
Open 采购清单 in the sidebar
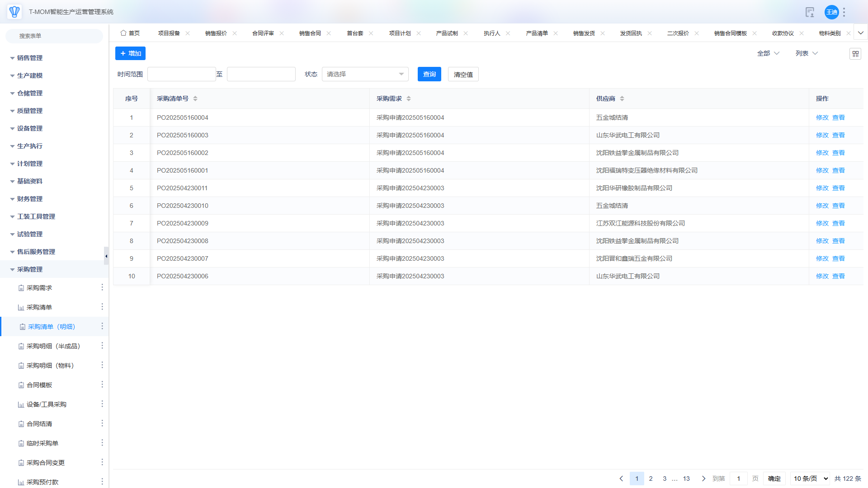(x=39, y=307)
